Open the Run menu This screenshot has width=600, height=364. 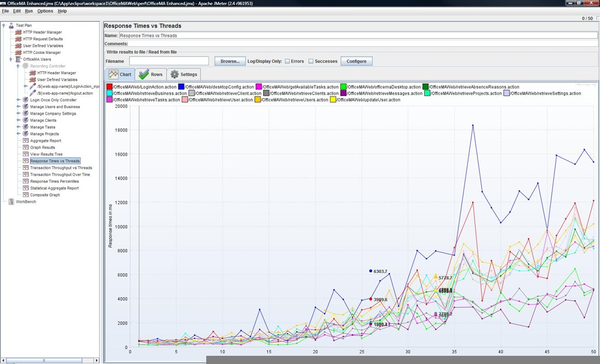coord(29,11)
